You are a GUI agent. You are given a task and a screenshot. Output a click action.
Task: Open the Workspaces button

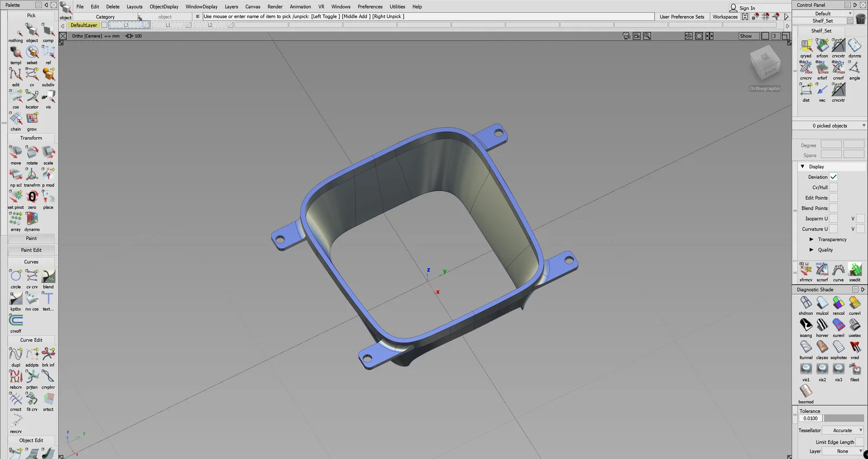tap(725, 17)
